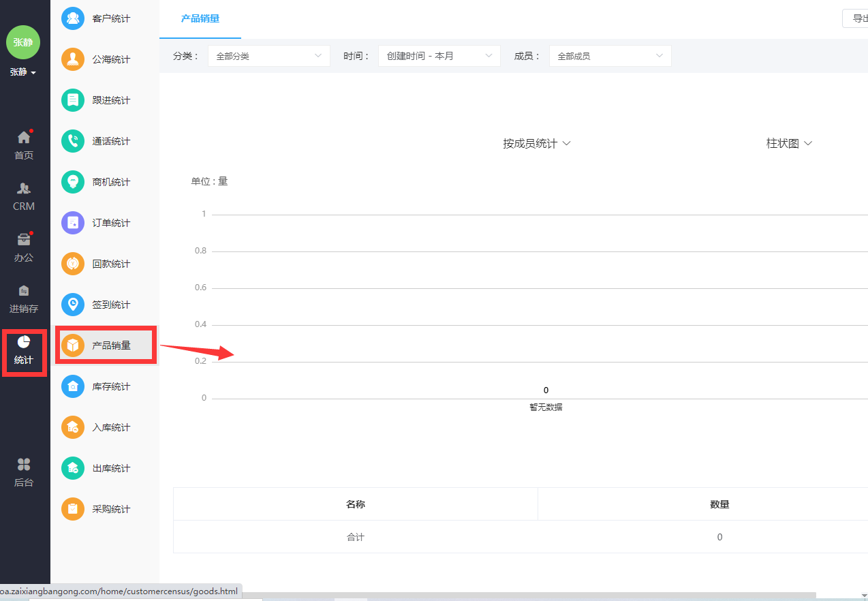868x601 pixels.
Task: Click the 通话统计 phone icon
Action: tap(73, 141)
